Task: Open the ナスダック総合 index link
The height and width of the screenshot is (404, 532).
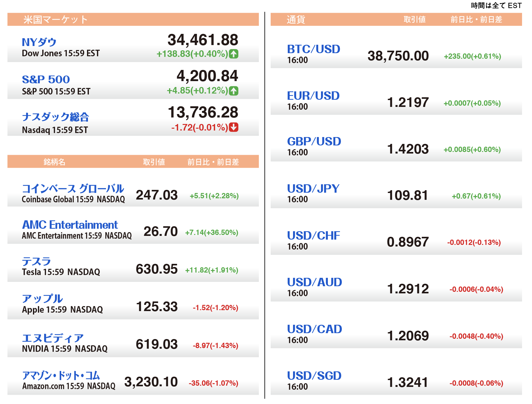Action: tap(56, 117)
